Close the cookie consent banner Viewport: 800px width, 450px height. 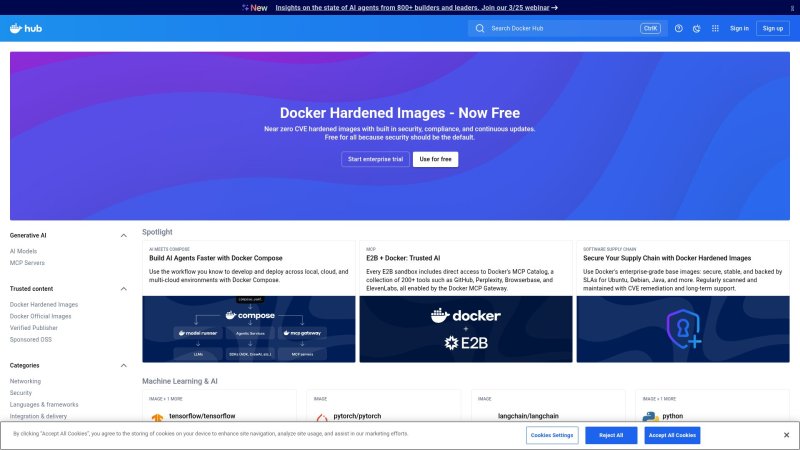pos(786,435)
